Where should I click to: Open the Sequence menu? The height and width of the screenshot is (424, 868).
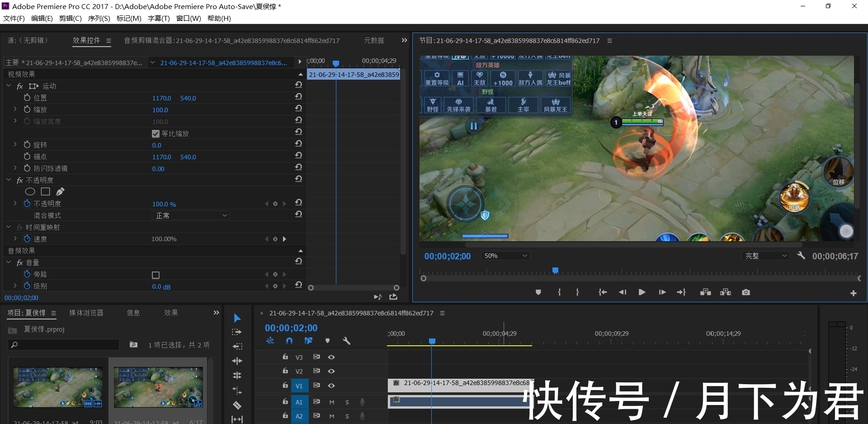click(x=99, y=18)
